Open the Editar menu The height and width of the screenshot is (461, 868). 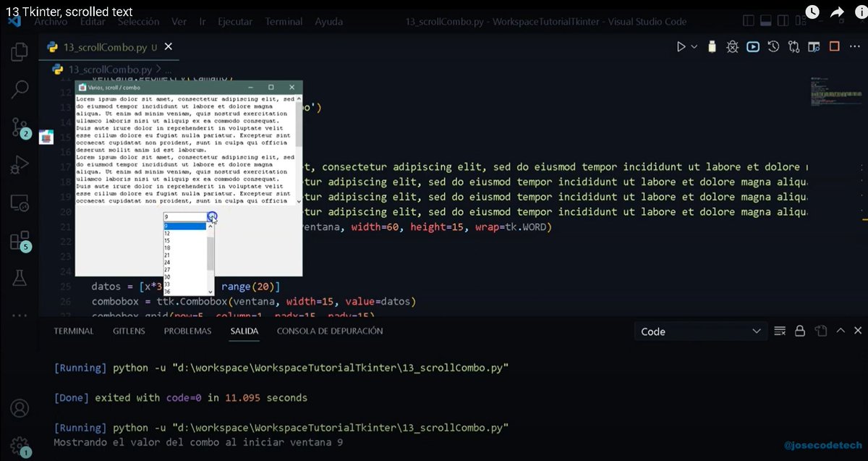(x=93, y=22)
